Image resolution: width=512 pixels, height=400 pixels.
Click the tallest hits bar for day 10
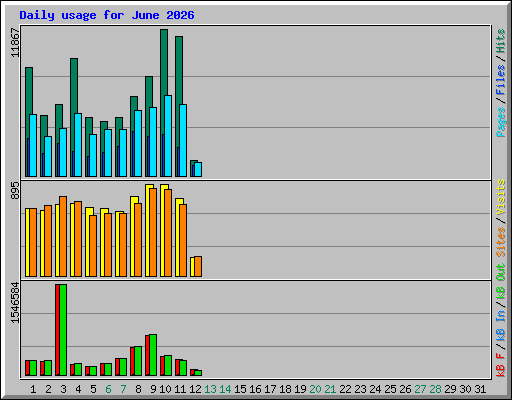pyautogui.click(x=164, y=62)
